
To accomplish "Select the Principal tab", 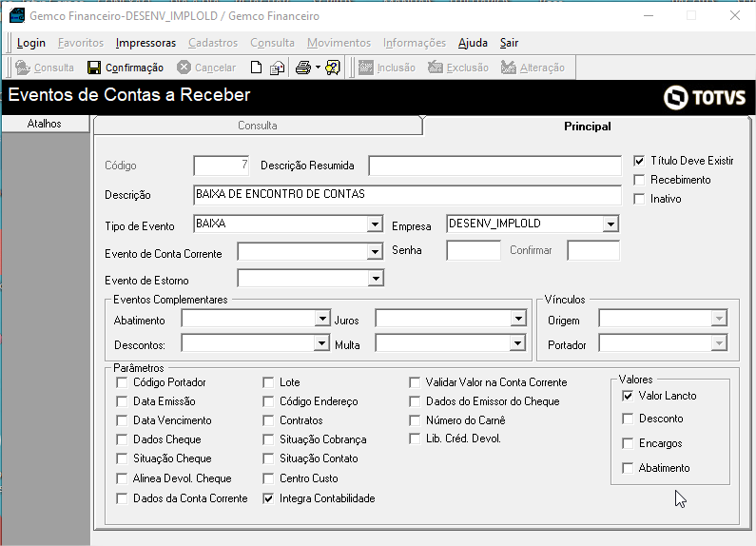I will [x=588, y=127].
